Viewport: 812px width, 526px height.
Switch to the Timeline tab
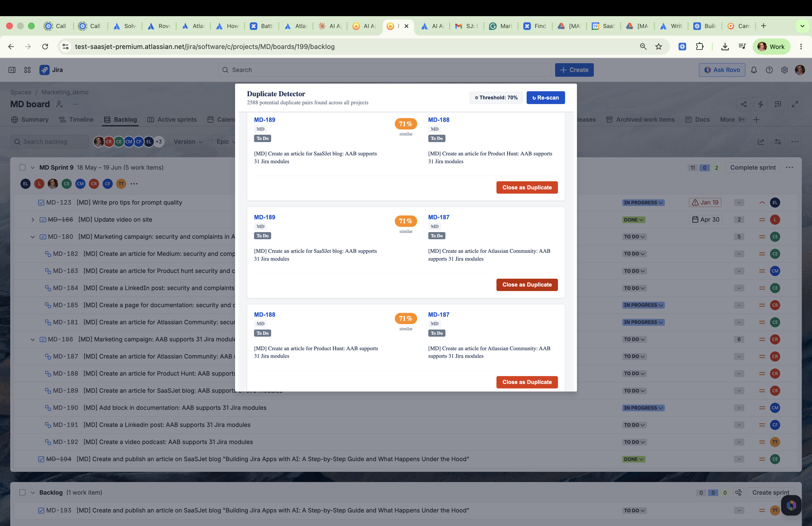[x=76, y=120]
